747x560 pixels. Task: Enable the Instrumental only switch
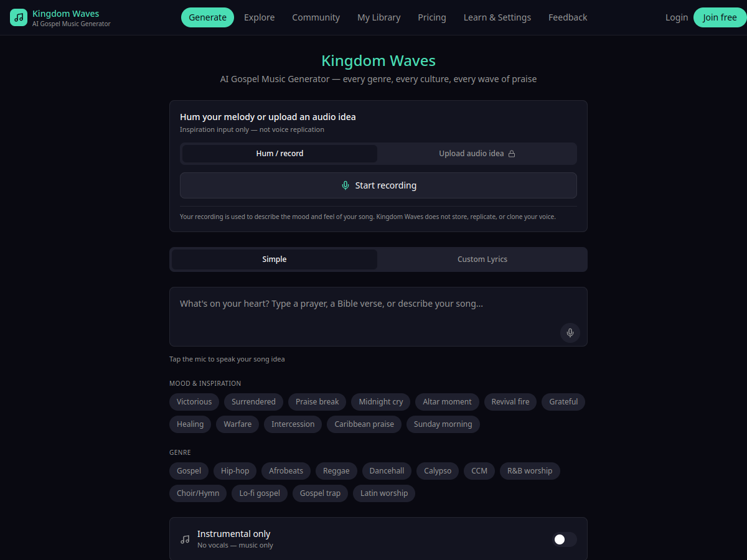click(565, 539)
